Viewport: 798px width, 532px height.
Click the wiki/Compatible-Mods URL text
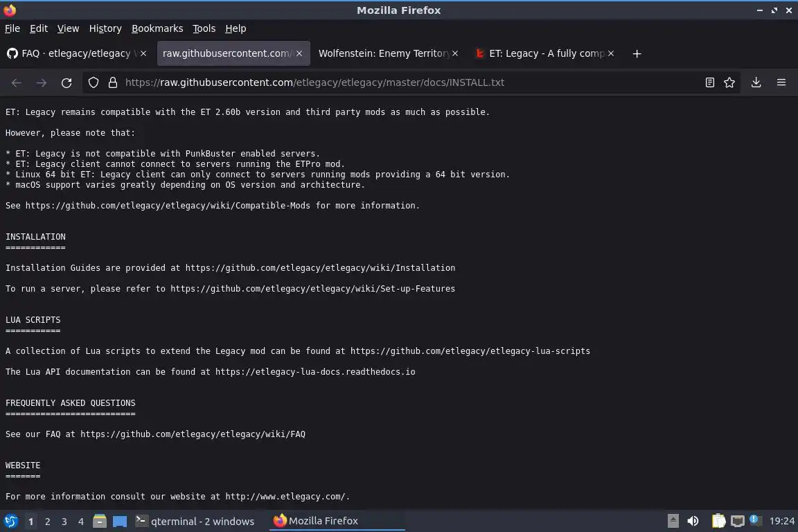point(168,206)
